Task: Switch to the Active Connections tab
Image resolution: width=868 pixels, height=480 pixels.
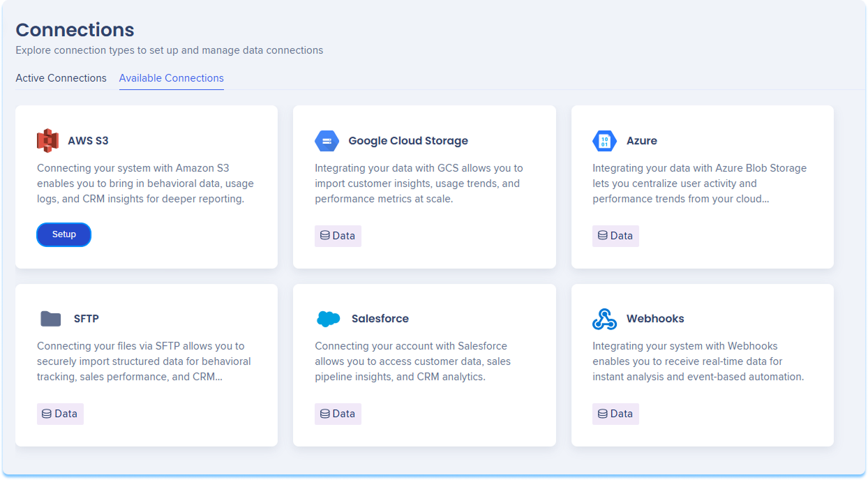Action: (x=61, y=78)
